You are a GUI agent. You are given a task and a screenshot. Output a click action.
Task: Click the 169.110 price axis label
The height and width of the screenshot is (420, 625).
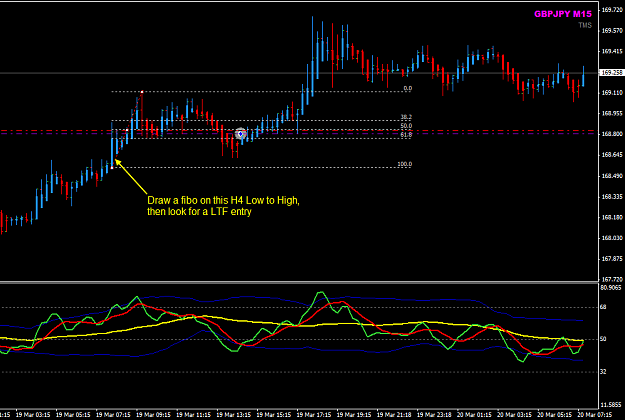612,93
